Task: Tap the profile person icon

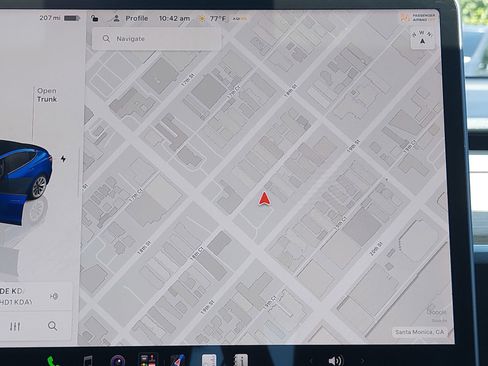Action: tap(116, 18)
